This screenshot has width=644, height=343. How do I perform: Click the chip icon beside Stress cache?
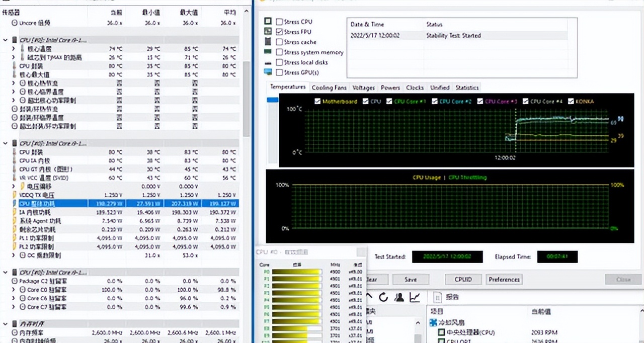click(268, 42)
